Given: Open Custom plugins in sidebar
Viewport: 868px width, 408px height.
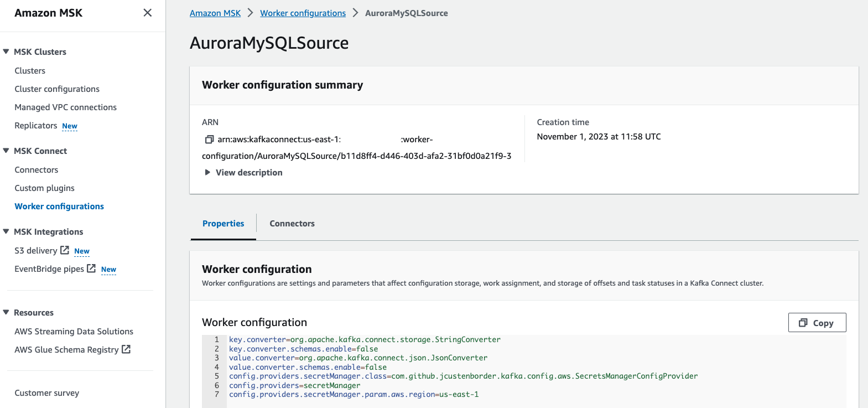Looking at the screenshot, I should (45, 188).
